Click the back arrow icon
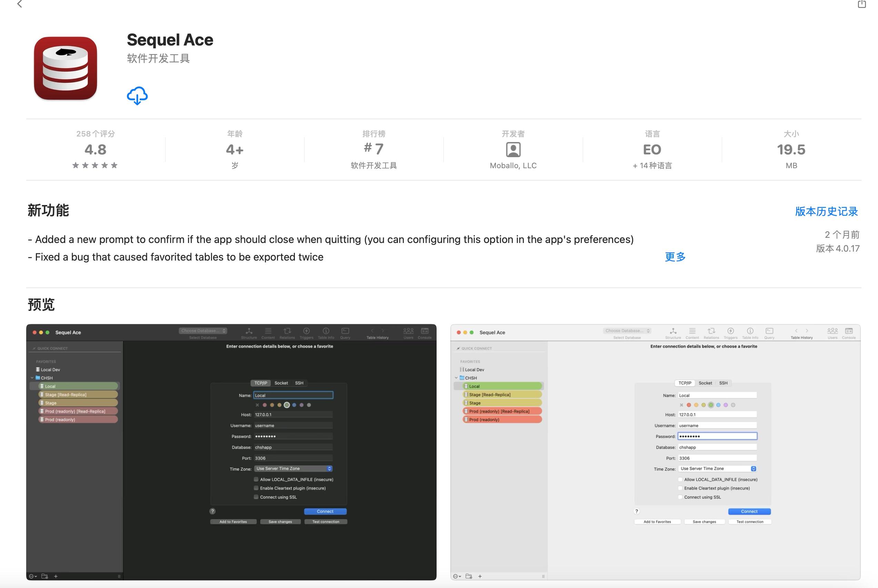The width and height of the screenshot is (878, 588). (x=20, y=4)
